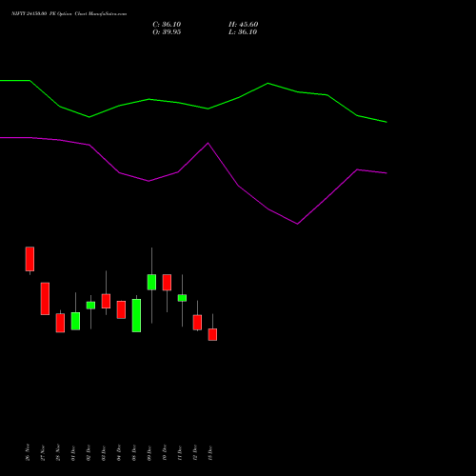Click the small green 11 Dec candlestick

click(x=182, y=298)
